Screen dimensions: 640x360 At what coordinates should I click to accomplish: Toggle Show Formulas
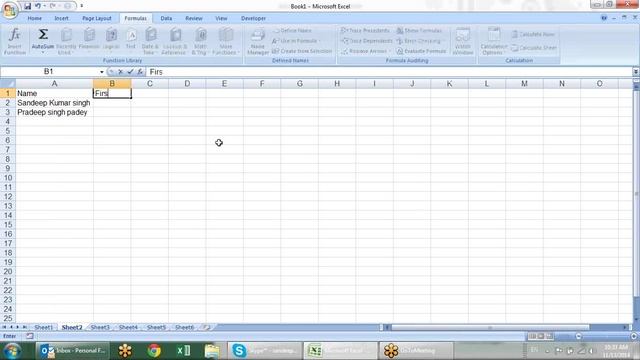tap(419, 31)
